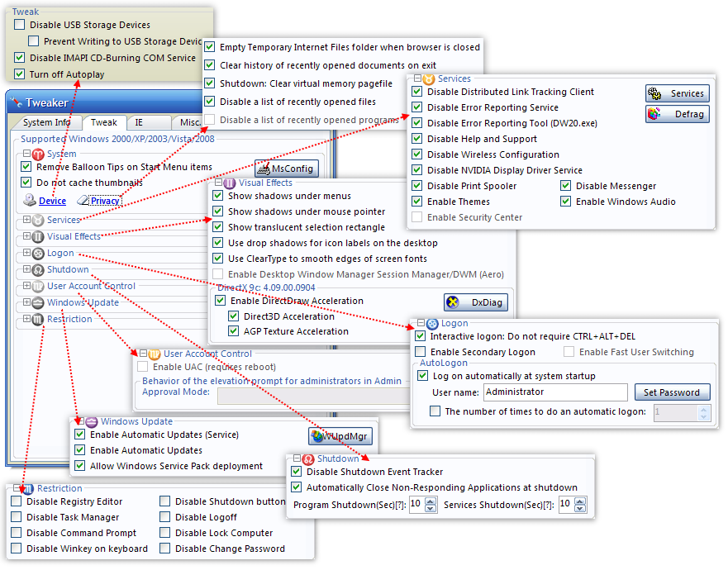Click the User name field containing Administrator
This screenshot has width=728, height=570.
tap(555, 392)
